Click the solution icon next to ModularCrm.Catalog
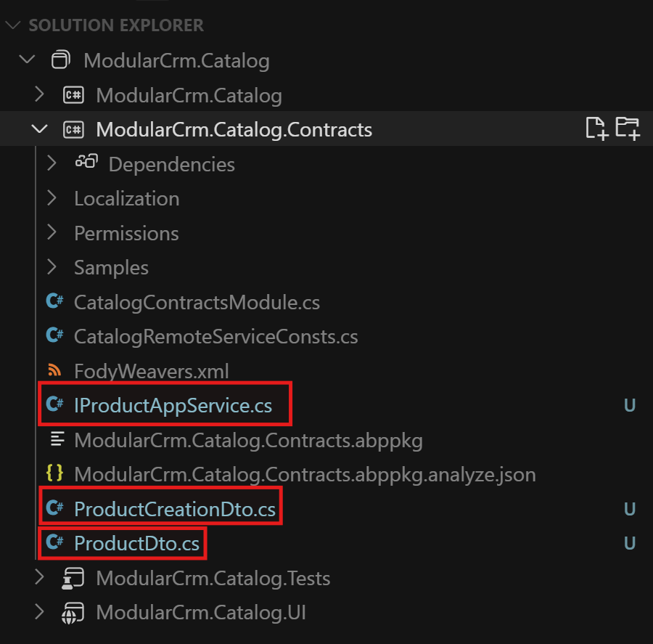Image resolution: width=653 pixels, height=644 pixels. pos(61,60)
